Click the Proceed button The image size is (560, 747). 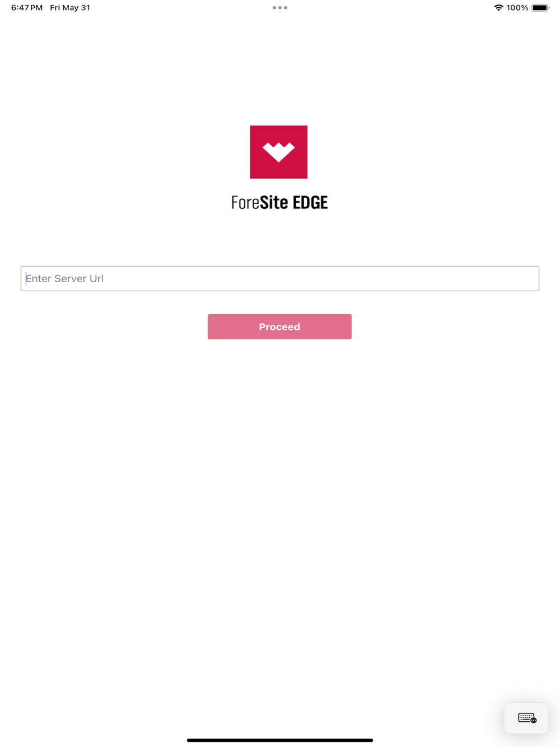[279, 326]
